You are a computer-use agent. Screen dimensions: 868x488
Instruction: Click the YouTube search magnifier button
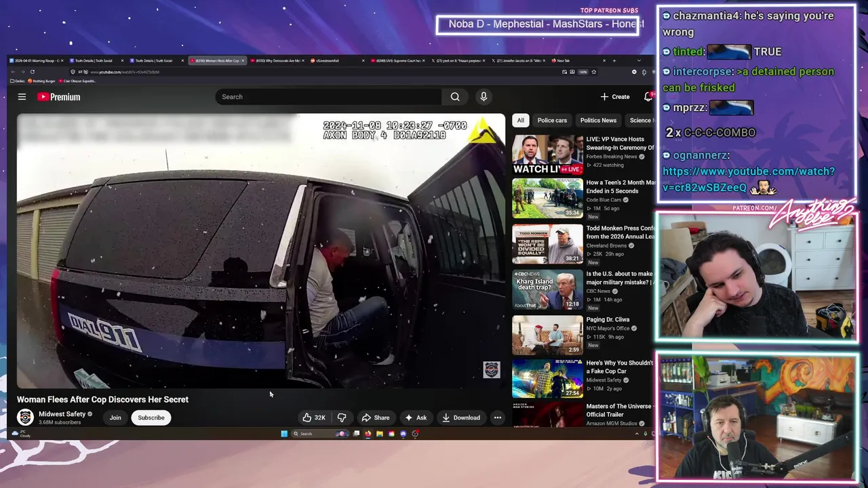pos(455,97)
